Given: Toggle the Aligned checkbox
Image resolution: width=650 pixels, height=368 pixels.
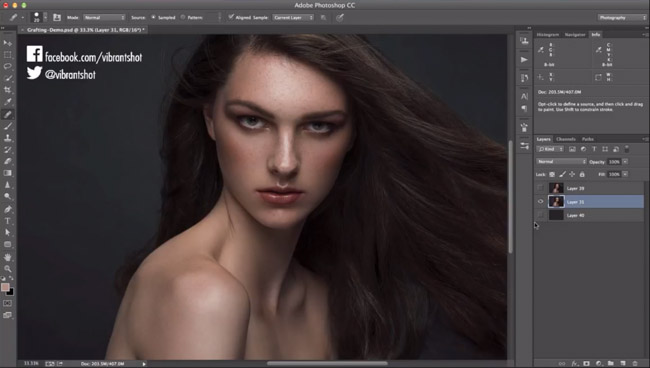Looking at the screenshot, I should 231,17.
